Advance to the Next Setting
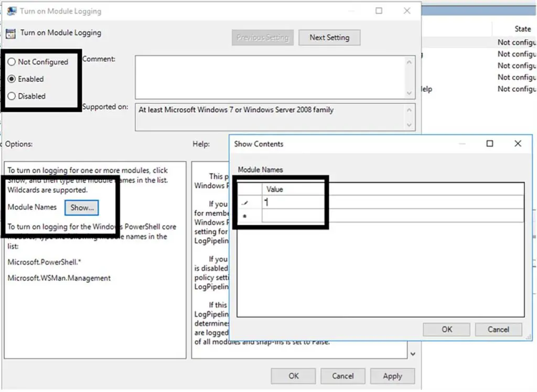The image size is (537, 392). [329, 37]
